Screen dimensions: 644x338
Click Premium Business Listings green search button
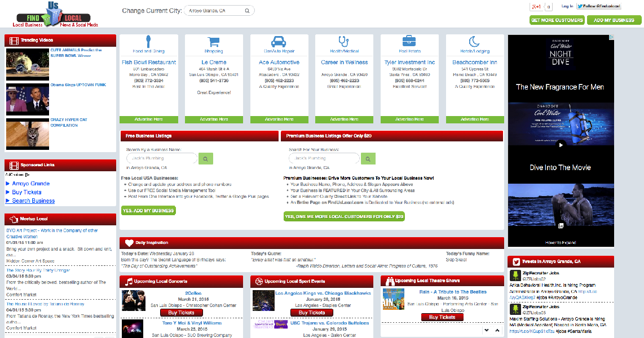coord(368,159)
